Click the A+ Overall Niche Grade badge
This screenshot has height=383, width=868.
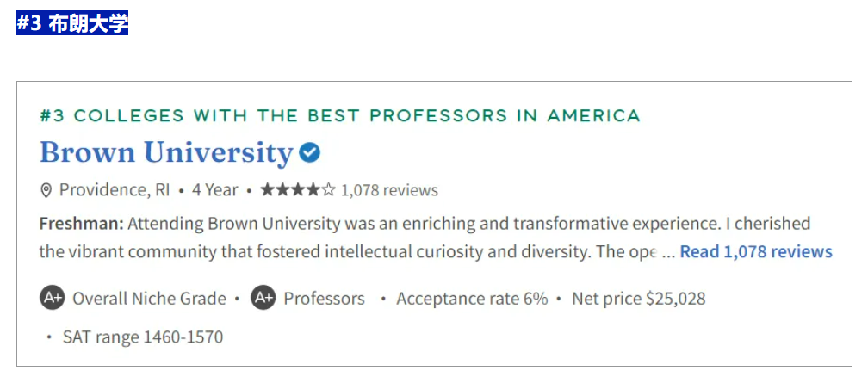[x=53, y=299]
